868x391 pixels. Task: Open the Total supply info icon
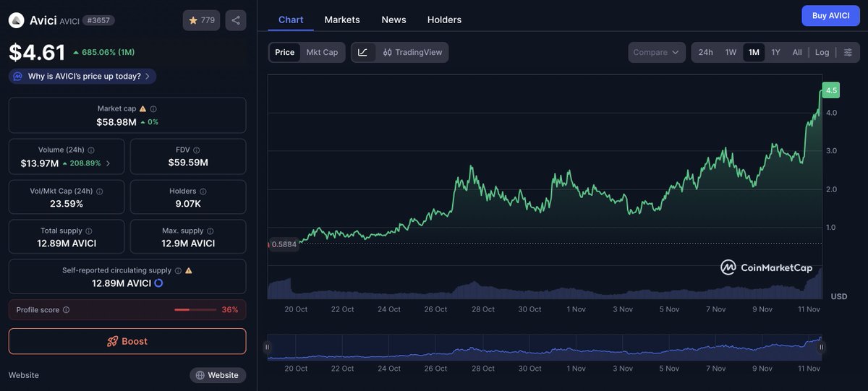(89, 231)
